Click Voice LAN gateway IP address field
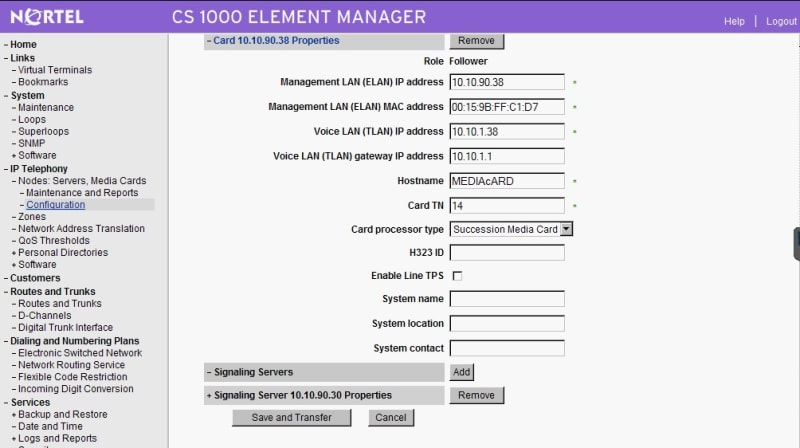 click(x=507, y=156)
